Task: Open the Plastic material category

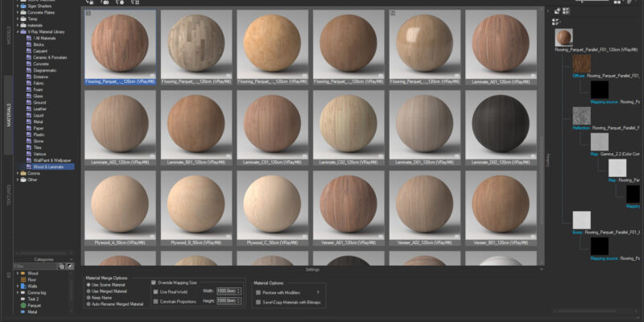Action: pyautogui.click(x=39, y=134)
